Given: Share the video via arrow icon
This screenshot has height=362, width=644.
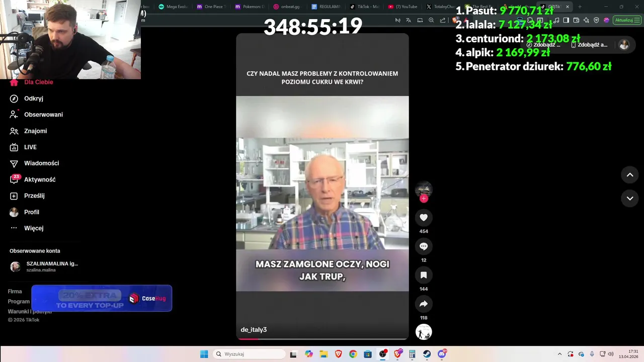Looking at the screenshot, I should click(424, 304).
